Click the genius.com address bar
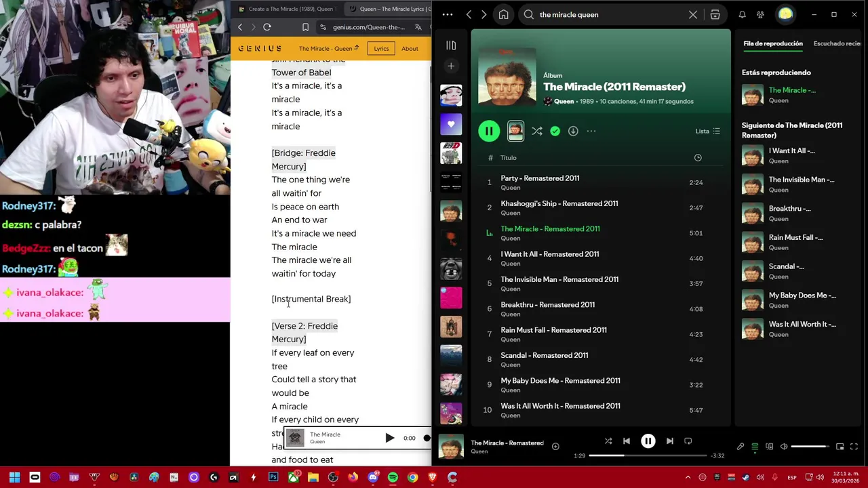The image size is (868, 488). click(368, 27)
